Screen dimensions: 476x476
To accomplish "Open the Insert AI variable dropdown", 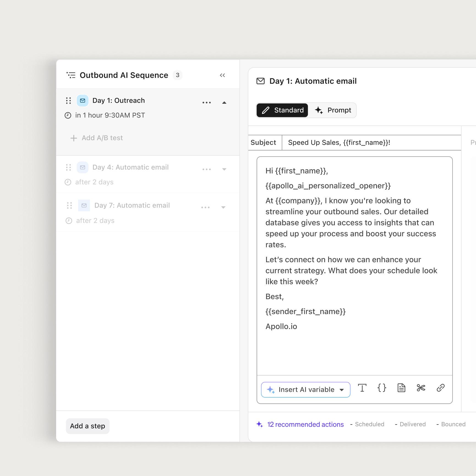I will click(305, 390).
